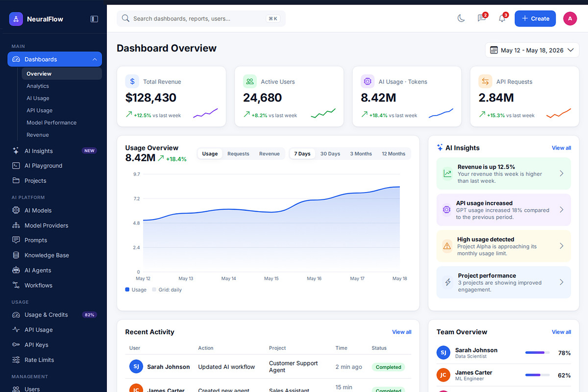Click the Completed status for Sarah Johnson
This screenshot has height=392, width=588.
click(389, 367)
